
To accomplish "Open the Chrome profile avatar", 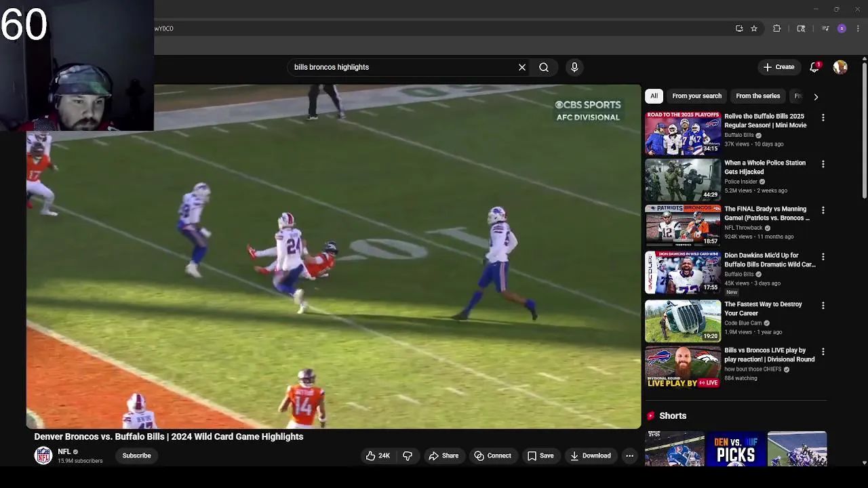I will (842, 28).
